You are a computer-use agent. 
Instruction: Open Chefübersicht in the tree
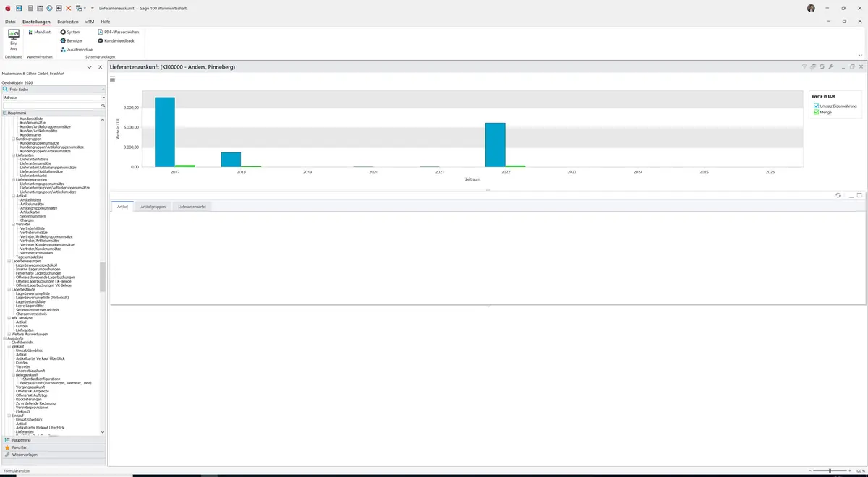tap(24, 343)
